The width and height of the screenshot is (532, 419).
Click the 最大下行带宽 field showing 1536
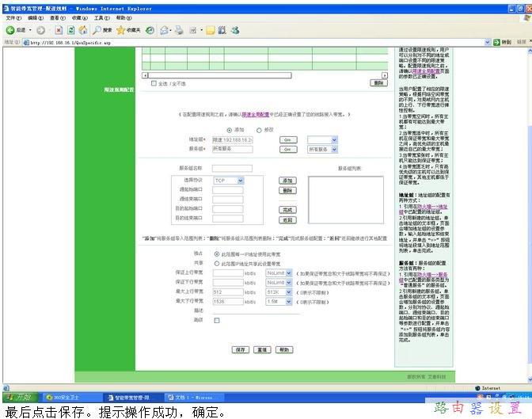[228, 301]
